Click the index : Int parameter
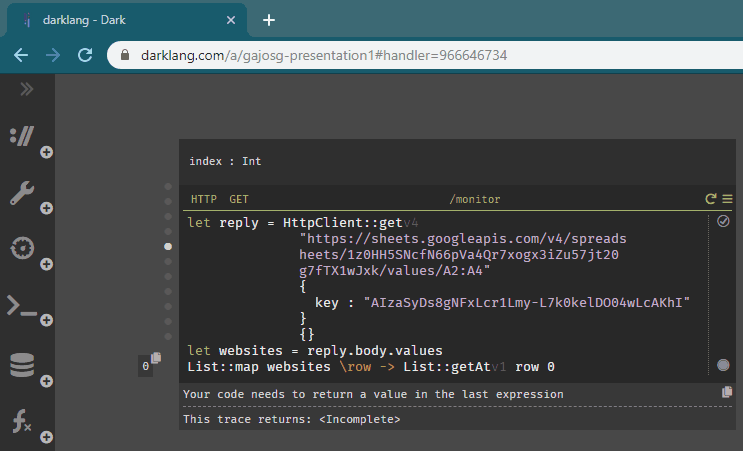The image size is (743, 451). 225,162
